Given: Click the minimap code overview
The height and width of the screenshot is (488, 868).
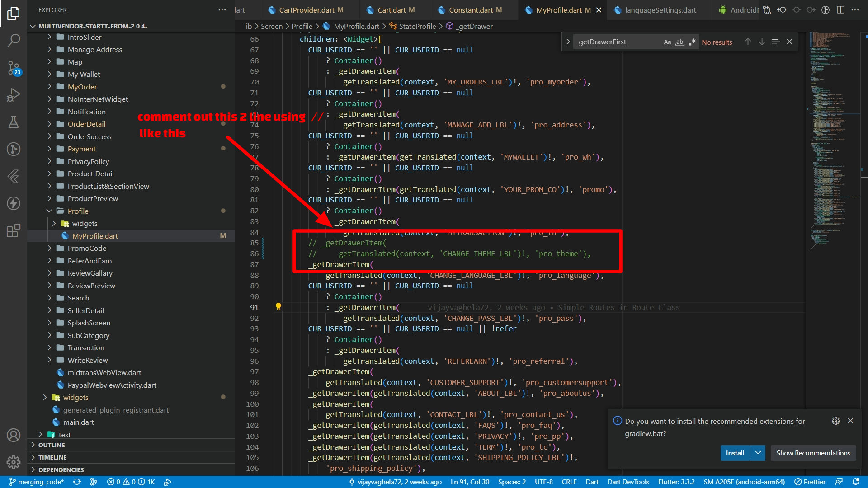Looking at the screenshot, I should click(830, 136).
